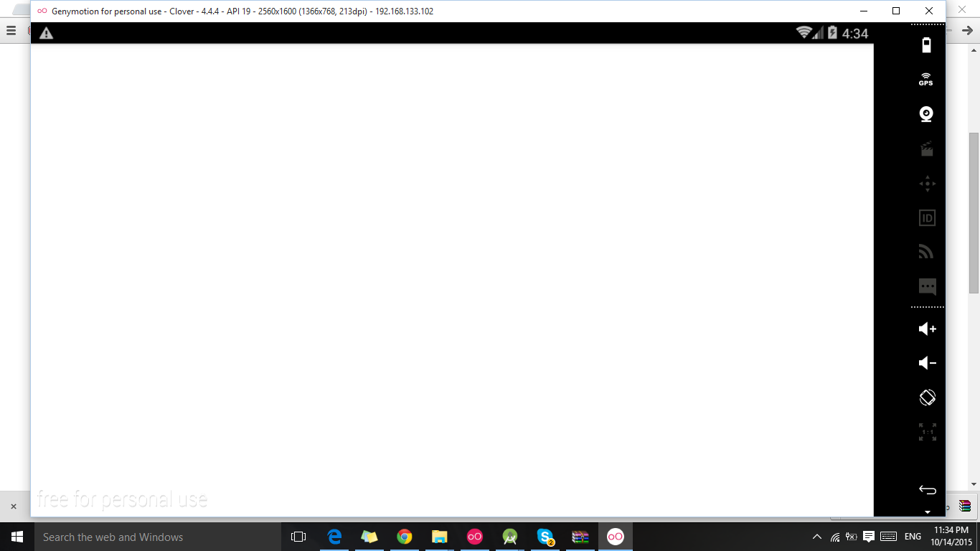Viewport: 980px width, 551px height.
Task: Click the Search the web and Windows box
Action: (158, 537)
